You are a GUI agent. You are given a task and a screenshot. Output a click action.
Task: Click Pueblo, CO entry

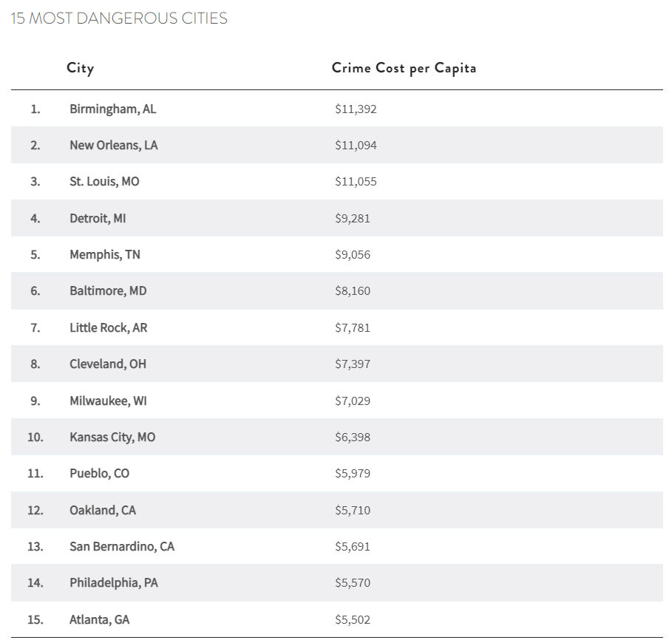99,474
